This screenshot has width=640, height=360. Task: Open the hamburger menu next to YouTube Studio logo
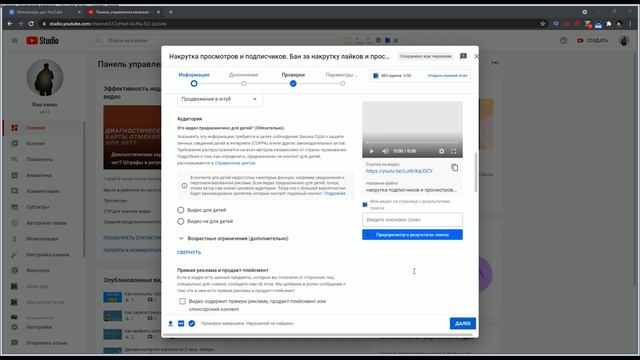coord(14,40)
